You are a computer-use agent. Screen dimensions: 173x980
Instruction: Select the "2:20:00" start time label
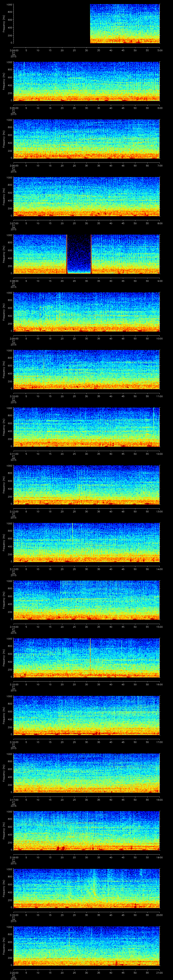pos(14,972)
